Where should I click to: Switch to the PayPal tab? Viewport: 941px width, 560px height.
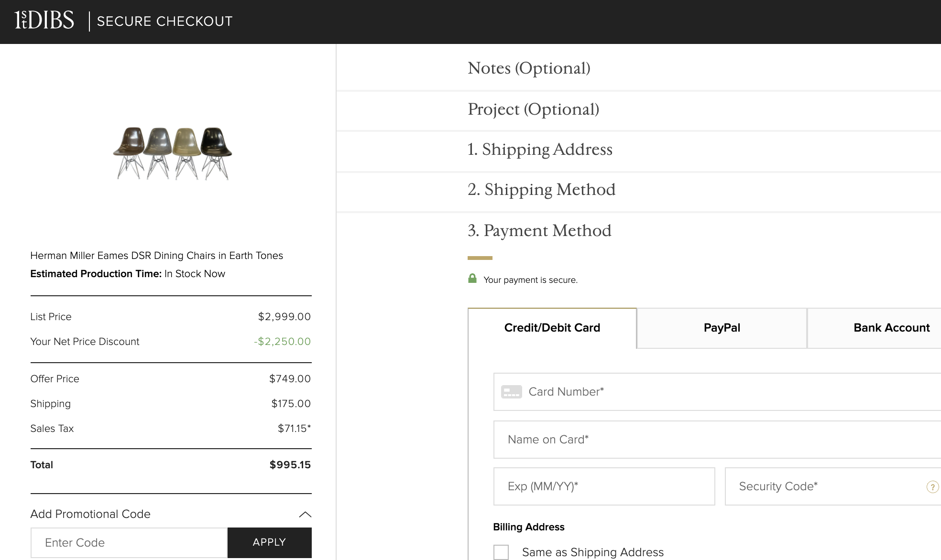[x=722, y=328]
